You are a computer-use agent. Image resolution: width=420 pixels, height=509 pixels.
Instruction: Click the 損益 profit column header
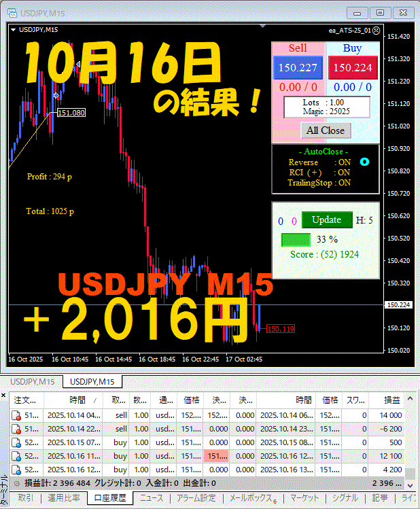pyautogui.click(x=387, y=400)
